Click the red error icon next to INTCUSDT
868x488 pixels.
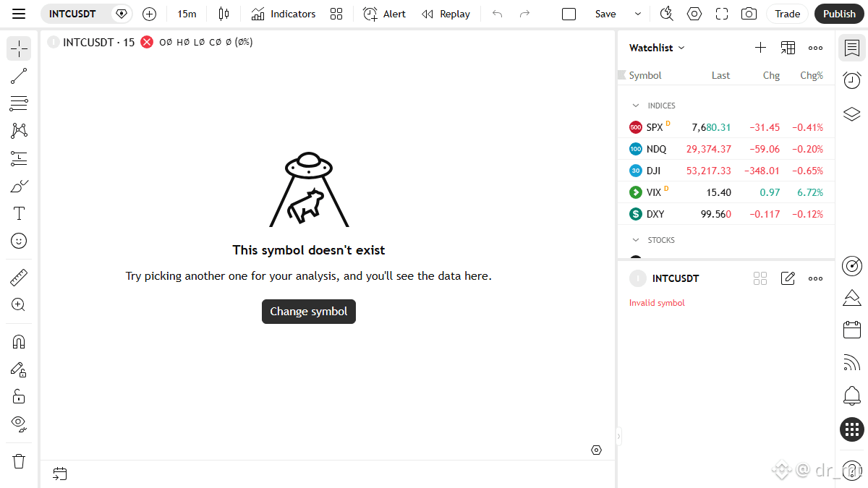pos(147,42)
